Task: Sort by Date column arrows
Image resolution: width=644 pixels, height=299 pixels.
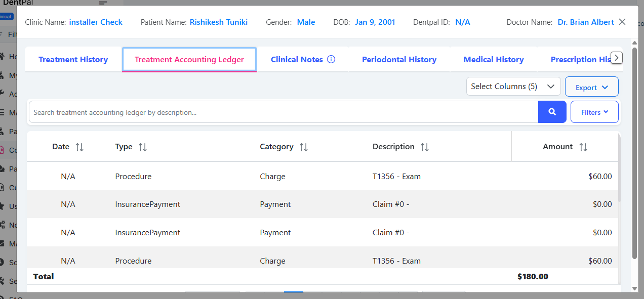Action: [x=79, y=147]
